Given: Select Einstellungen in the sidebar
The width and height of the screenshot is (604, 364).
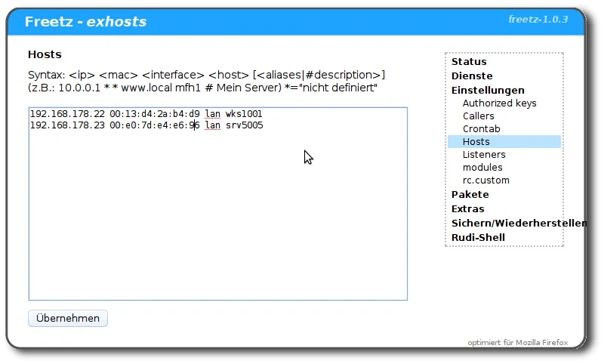Looking at the screenshot, I should click(488, 90).
